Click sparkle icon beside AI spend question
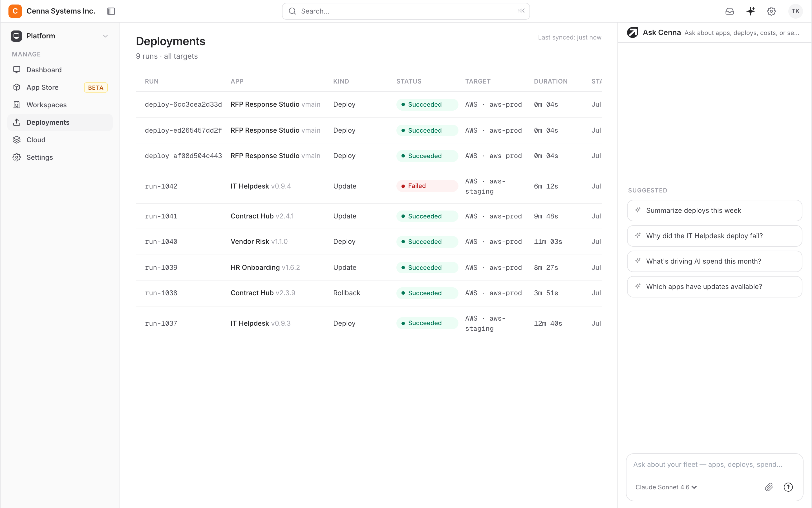 [x=638, y=261]
